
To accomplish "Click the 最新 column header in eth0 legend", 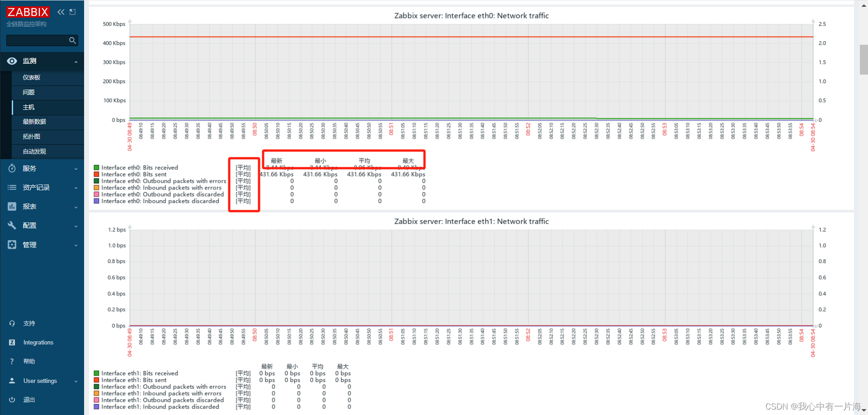I will coord(276,161).
